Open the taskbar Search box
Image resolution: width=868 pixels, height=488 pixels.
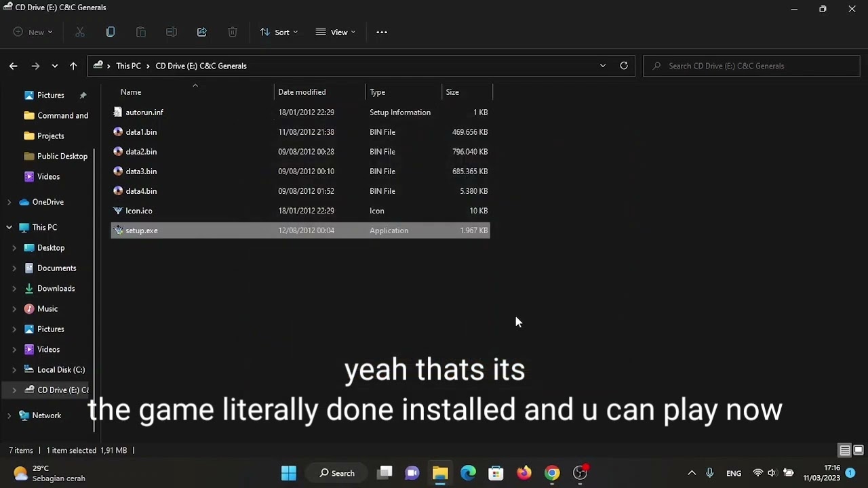pos(337,473)
